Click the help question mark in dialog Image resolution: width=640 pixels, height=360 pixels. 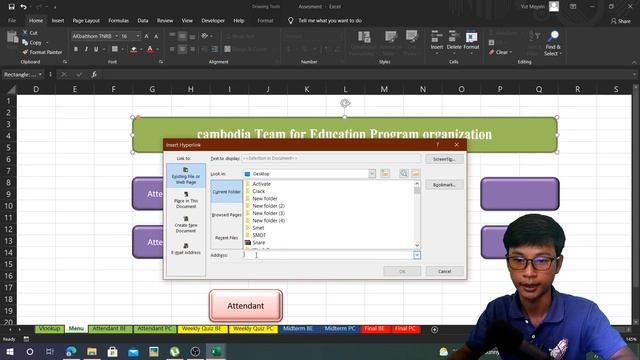pyautogui.click(x=438, y=145)
